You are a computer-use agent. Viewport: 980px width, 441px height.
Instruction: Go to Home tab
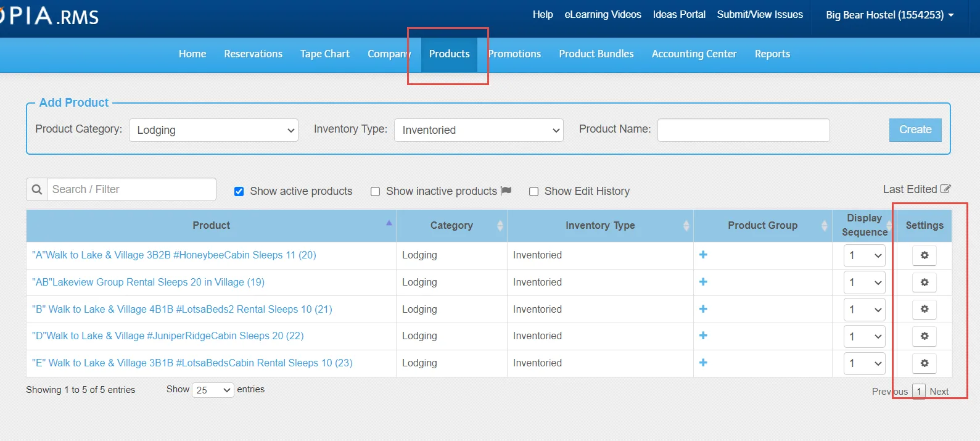(192, 54)
